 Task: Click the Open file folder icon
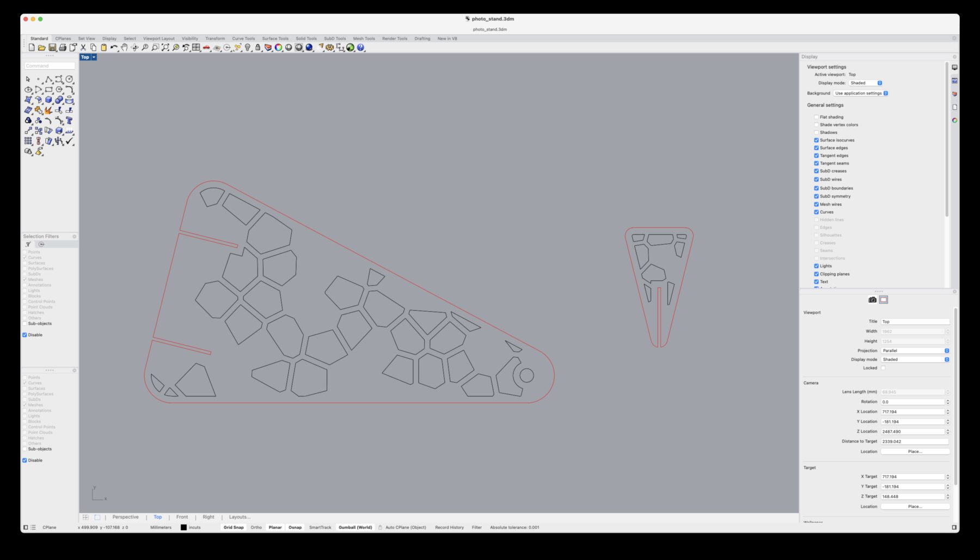(x=42, y=48)
